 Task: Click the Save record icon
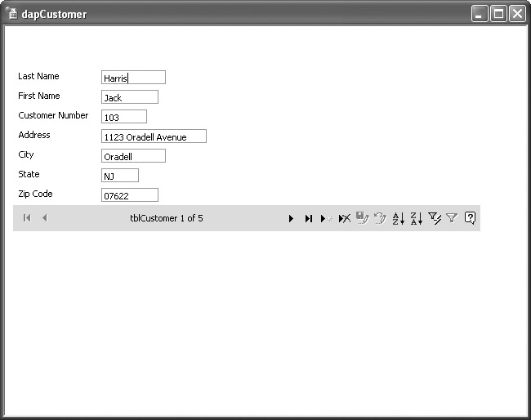pos(362,218)
